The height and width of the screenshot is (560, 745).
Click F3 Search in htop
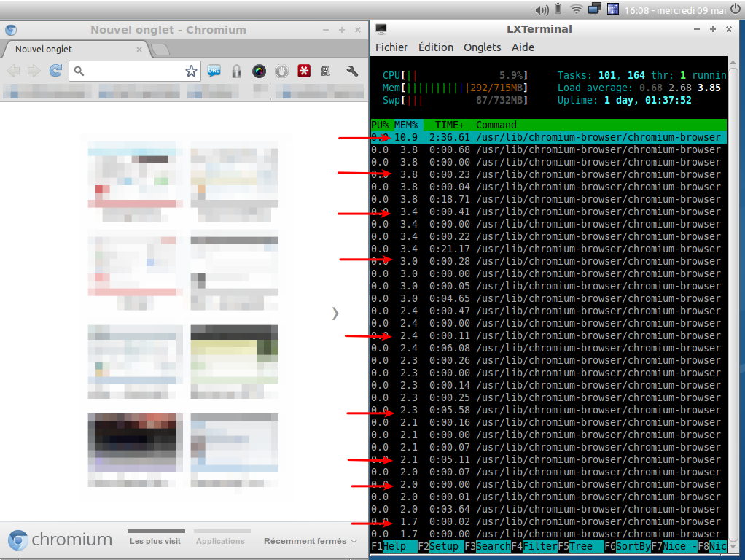(488, 546)
